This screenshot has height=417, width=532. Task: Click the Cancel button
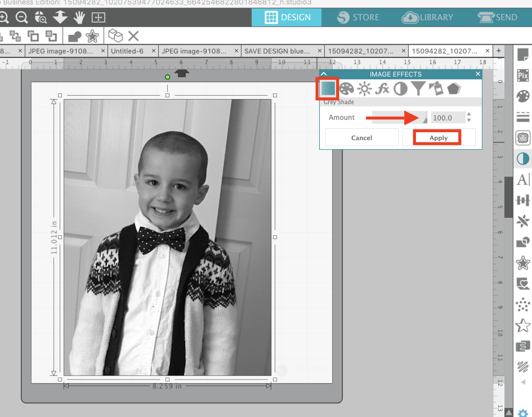tap(361, 138)
